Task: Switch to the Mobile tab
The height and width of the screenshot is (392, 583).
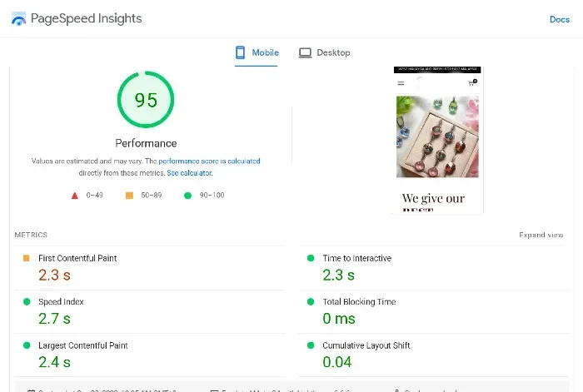Action: tap(257, 52)
